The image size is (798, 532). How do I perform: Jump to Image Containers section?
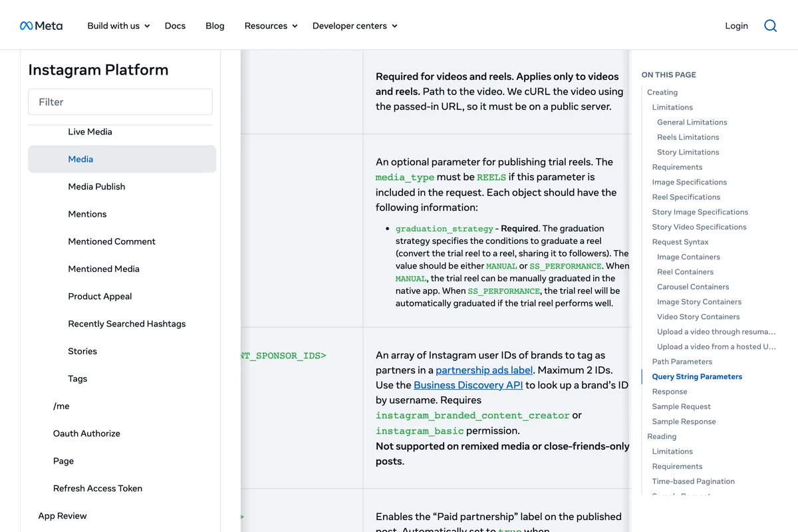pyautogui.click(x=688, y=257)
